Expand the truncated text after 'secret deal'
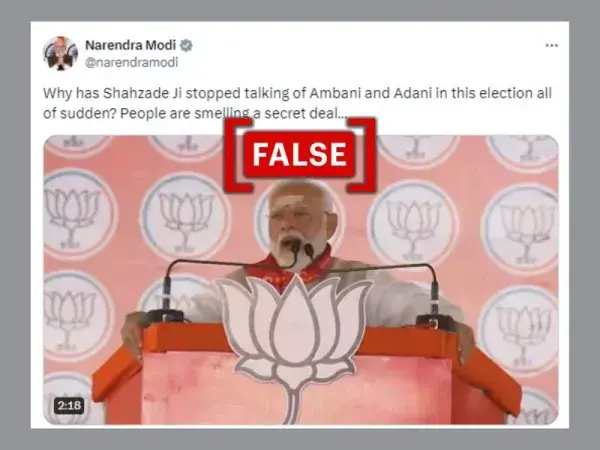 pos(342,114)
